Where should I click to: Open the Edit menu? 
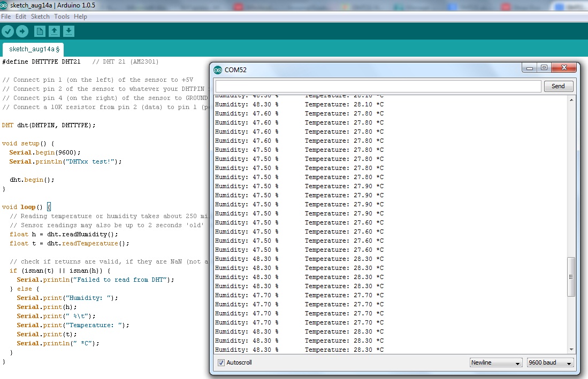(21, 17)
